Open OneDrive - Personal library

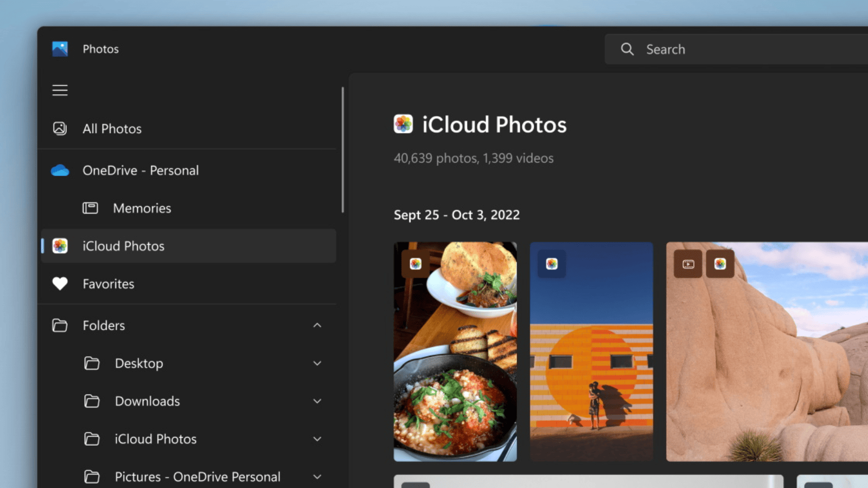(141, 171)
